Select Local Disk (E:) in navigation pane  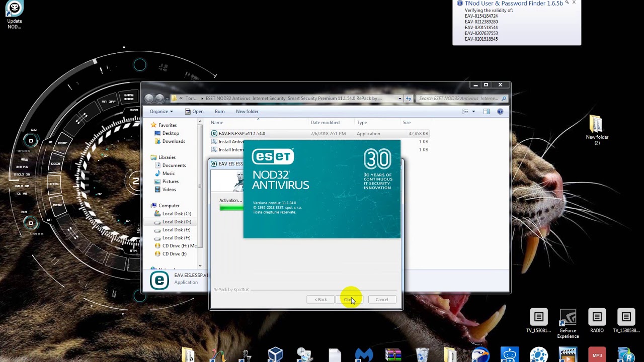(x=176, y=230)
